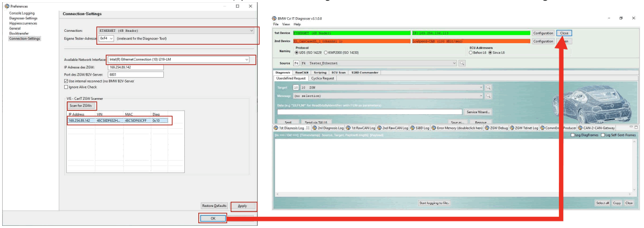644x228 pixels.
Task: Confirm Preferences with the OK button
Action: tap(213, 218)
